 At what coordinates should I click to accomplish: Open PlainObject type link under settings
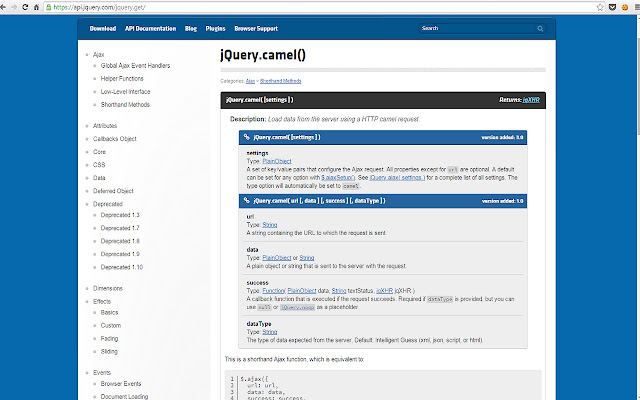277,161
